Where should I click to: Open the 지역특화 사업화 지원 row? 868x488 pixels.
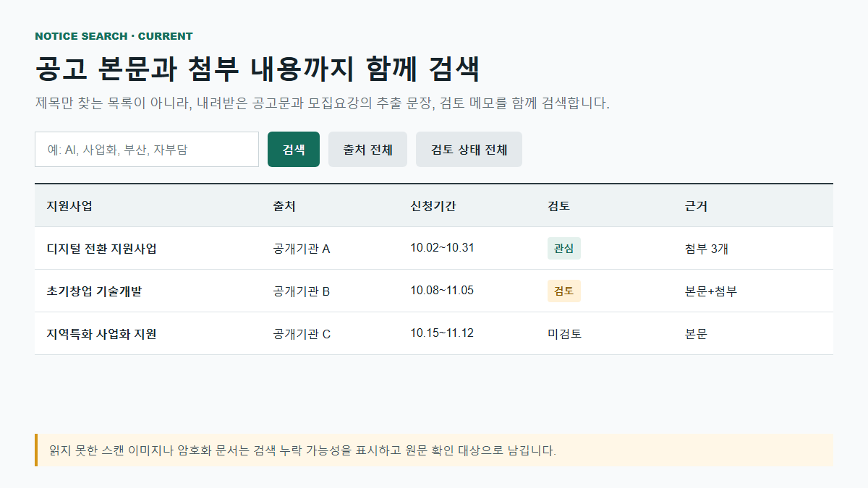coord(434,333)
